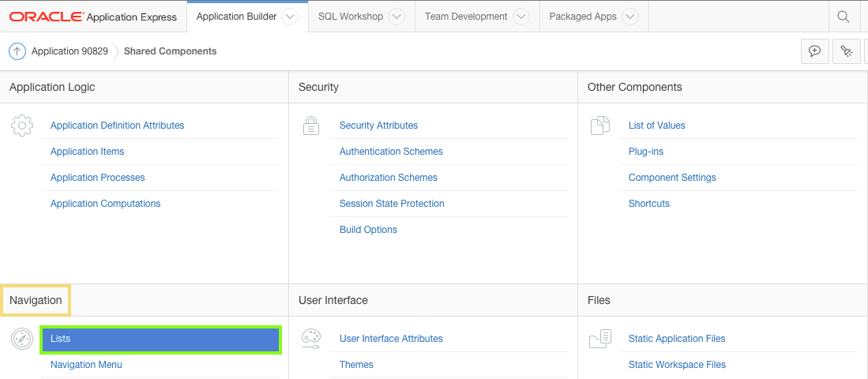The width and height of the screenshot is (868, 379).
Task: Click the Application Logic gear icon
Action: coord(22,126)
